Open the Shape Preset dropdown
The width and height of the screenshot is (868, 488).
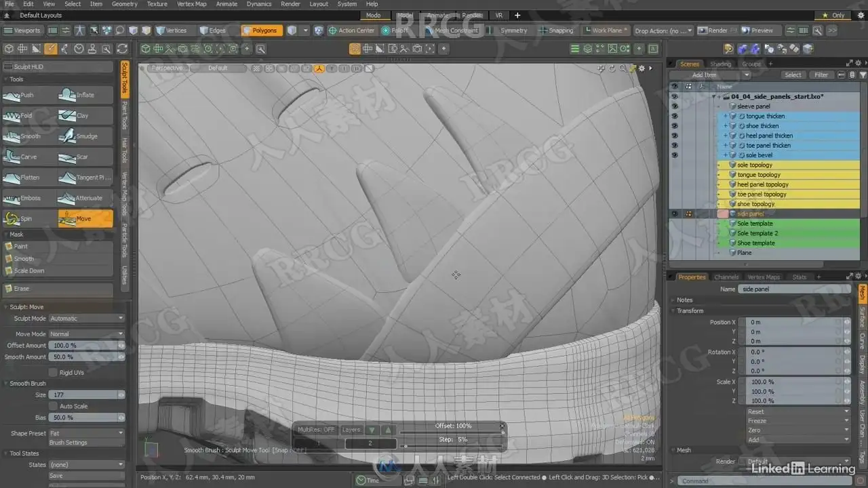point(87,434)
